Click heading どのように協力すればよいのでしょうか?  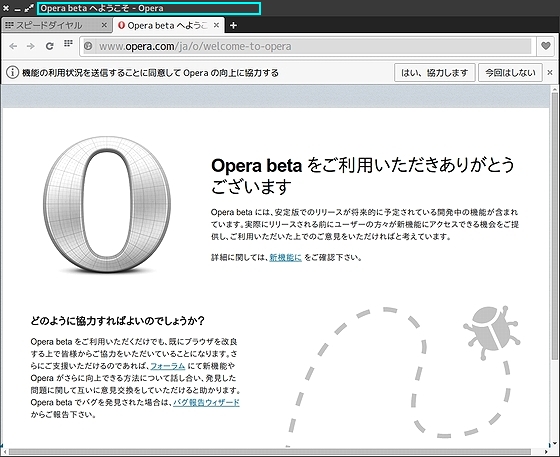point(118,321)
